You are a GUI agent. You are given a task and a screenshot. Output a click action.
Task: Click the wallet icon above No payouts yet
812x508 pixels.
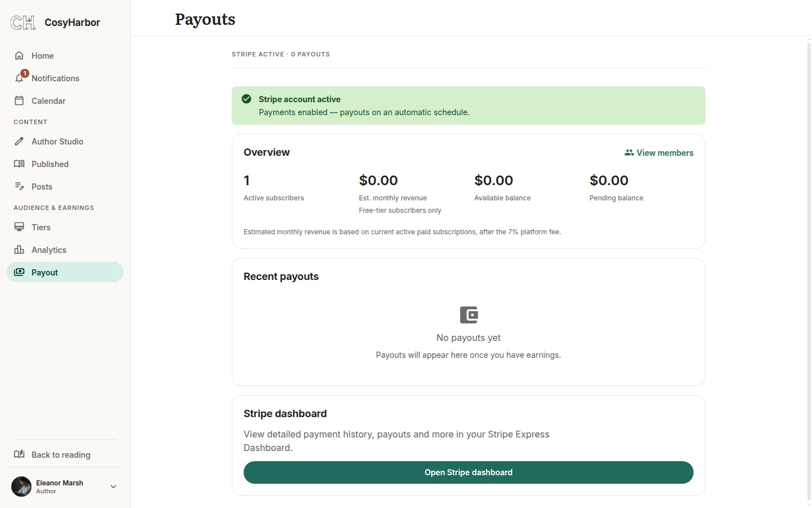click(x=469, y=315)
